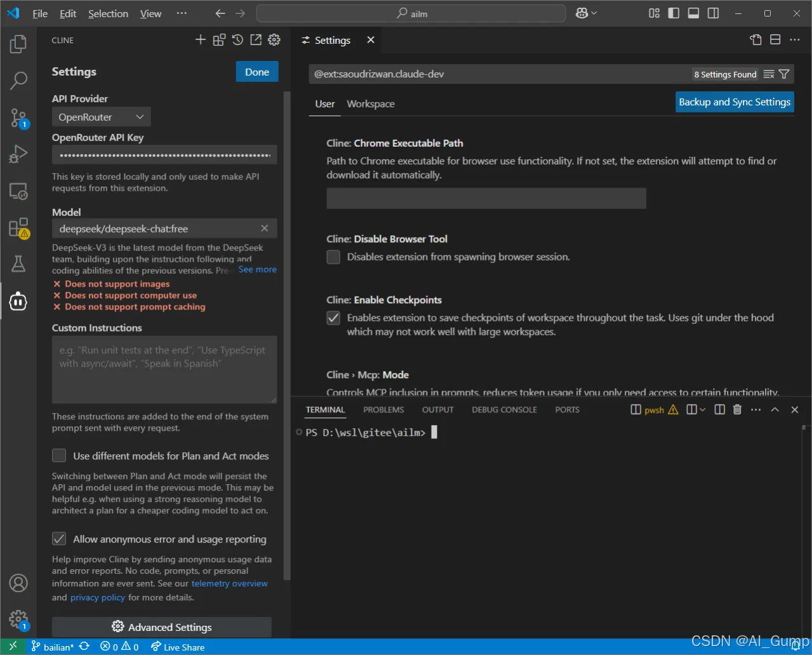Open terminal panel more actions ellipsis

(755, 410)
